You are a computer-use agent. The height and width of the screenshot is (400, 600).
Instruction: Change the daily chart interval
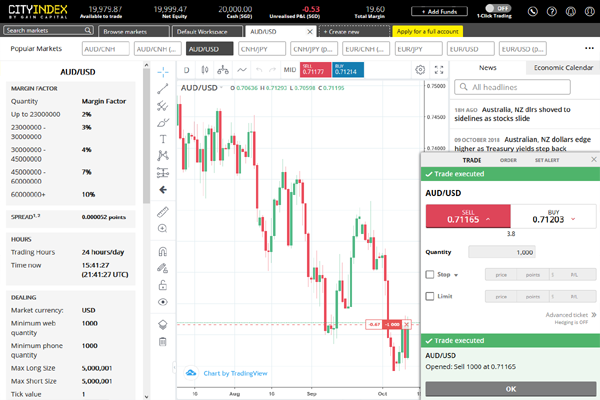tap(186, 70)
